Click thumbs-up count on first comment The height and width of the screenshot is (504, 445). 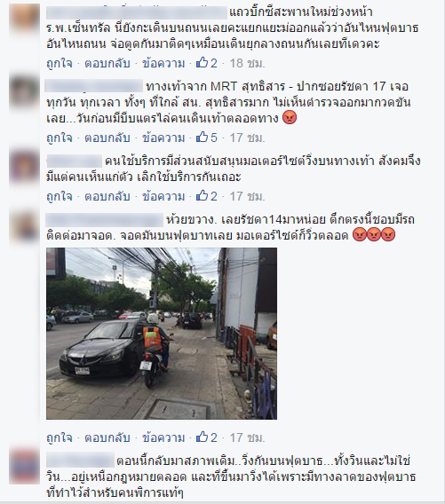(x=207, y=63)
